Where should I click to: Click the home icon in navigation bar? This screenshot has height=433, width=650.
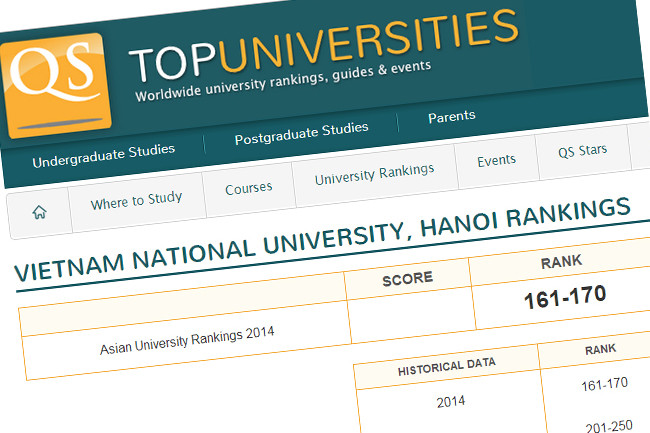click(x=40, y=212)
